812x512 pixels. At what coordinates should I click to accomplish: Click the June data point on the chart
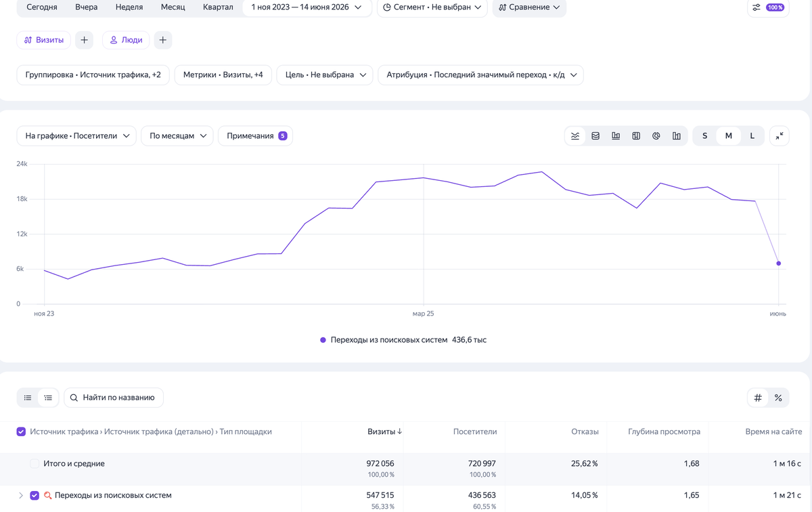(779, 263)
